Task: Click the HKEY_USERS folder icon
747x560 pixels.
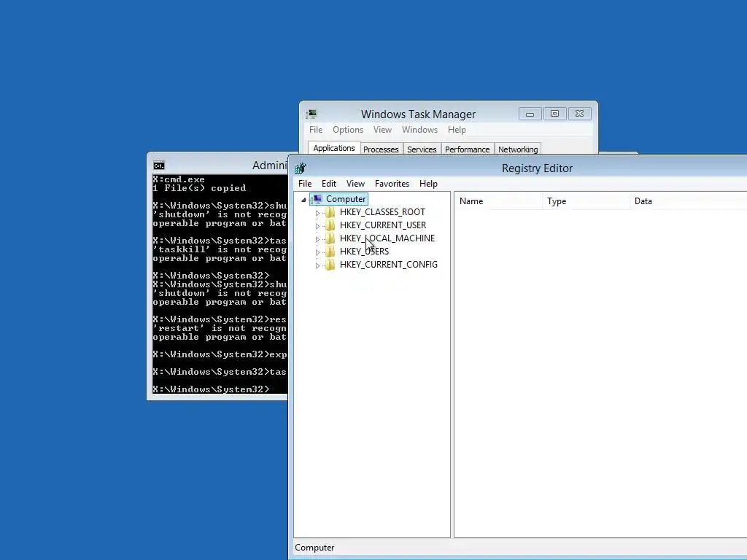Action: [330, 252]
